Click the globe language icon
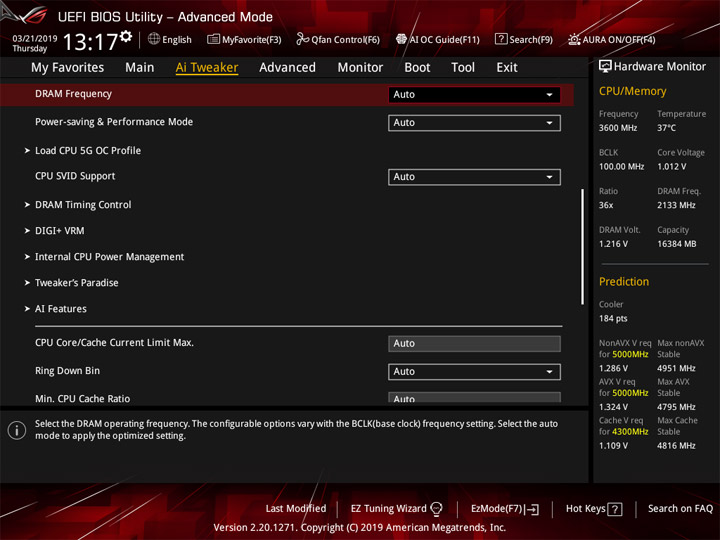 click(154, 39)
